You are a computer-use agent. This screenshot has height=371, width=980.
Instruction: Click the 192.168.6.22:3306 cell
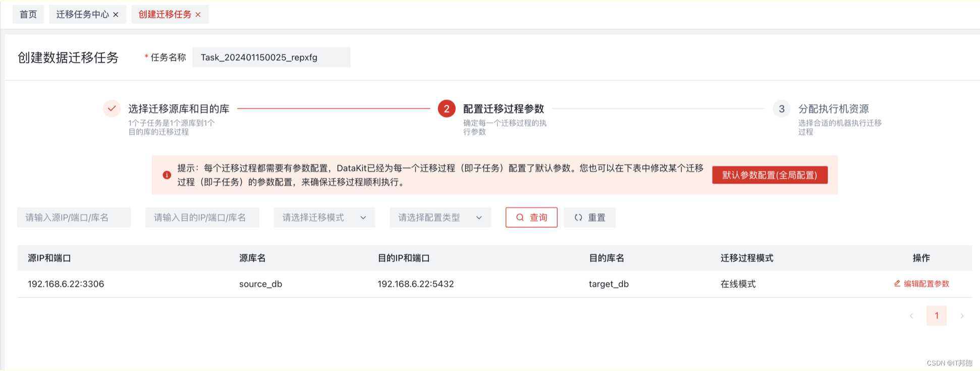(66, 284)
